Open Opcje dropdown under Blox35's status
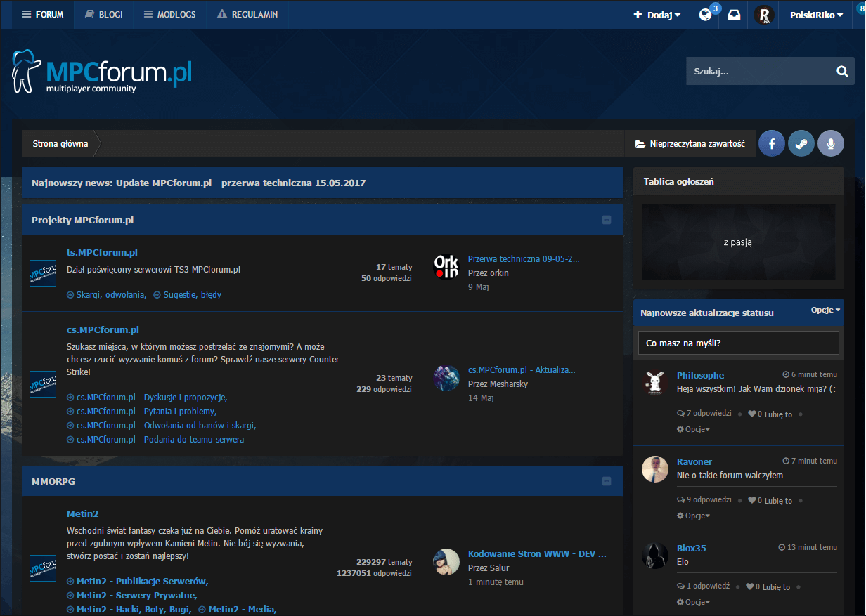 click(693, 601)
